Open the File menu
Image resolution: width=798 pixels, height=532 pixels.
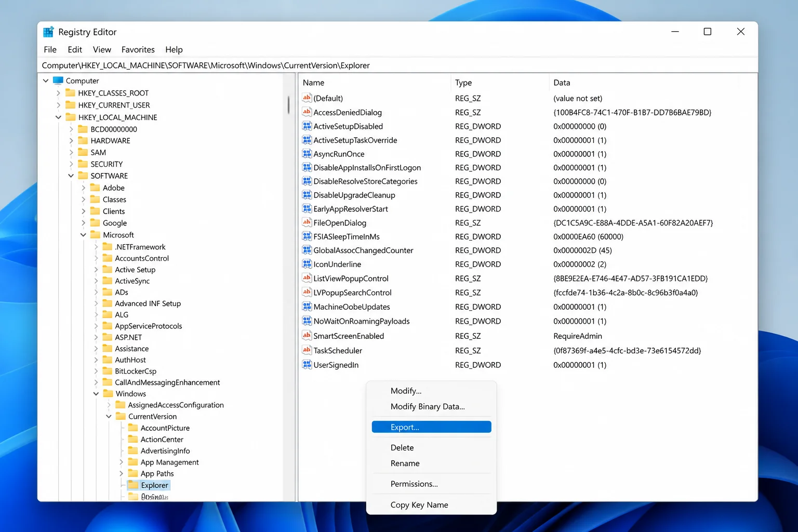tap(50, 49)
